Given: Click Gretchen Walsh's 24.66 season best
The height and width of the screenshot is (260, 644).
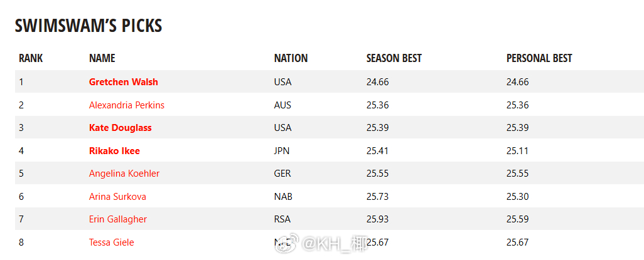Looking at the screenshot, I should (x=377, y=82).
